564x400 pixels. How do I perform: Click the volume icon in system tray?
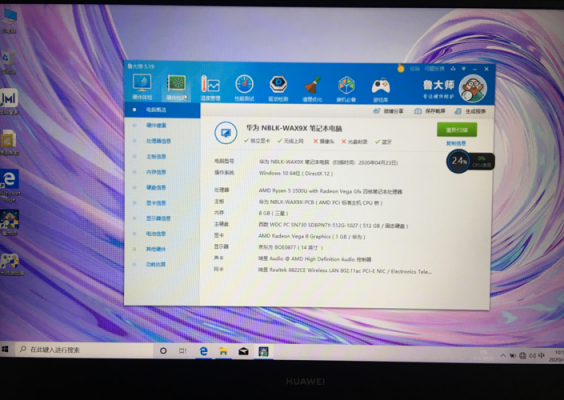click(532, 356)
